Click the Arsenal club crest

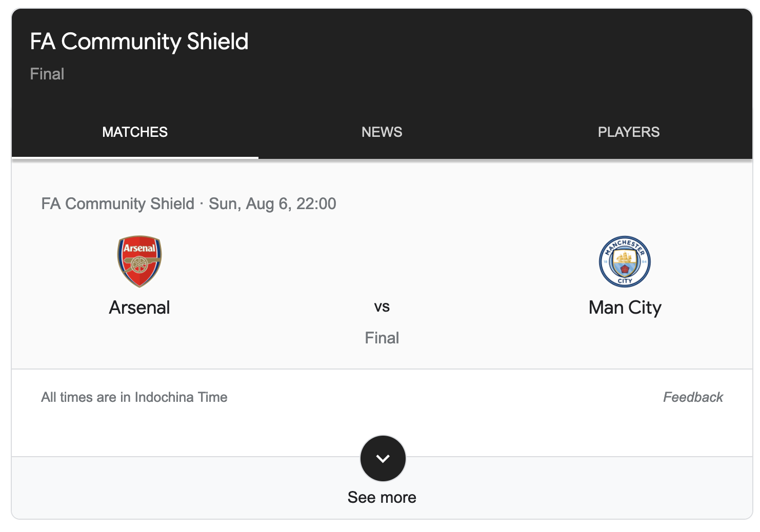139,261
